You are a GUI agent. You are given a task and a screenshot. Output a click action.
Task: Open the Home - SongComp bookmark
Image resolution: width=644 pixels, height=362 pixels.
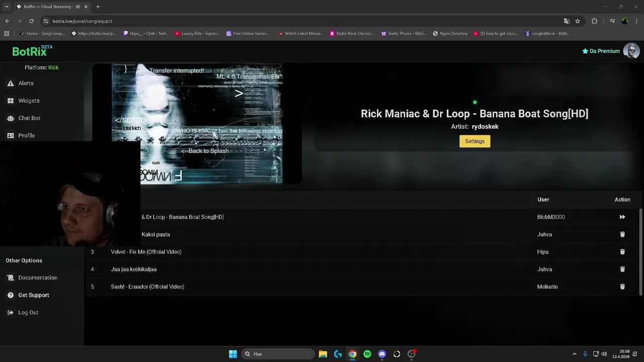click(42, 34)
